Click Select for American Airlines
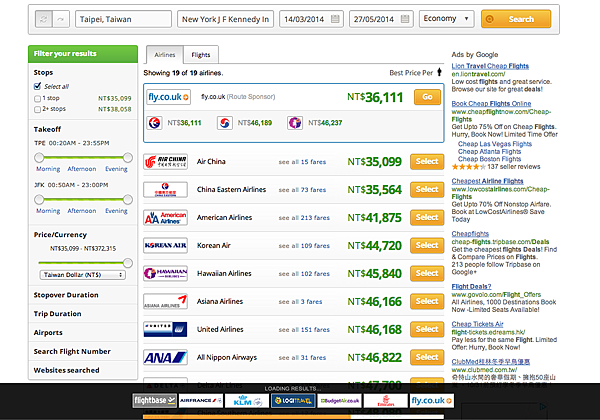600x420 pixels. pos(427,217)
